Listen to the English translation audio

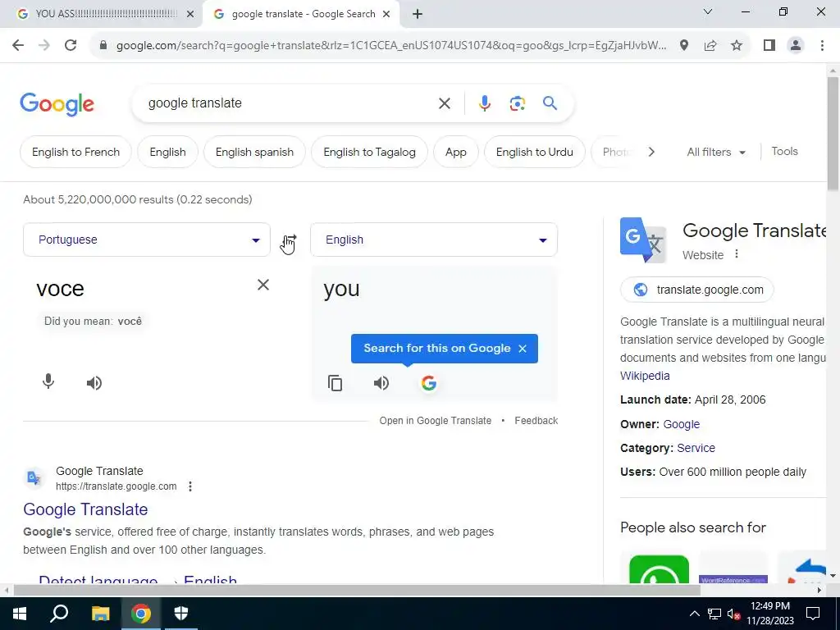coord(381,383)
